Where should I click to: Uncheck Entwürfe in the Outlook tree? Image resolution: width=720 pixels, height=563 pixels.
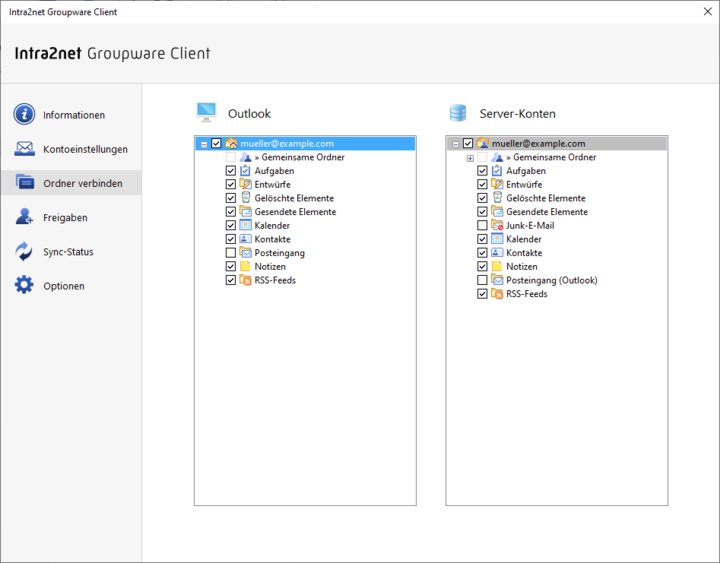[231, 185]
